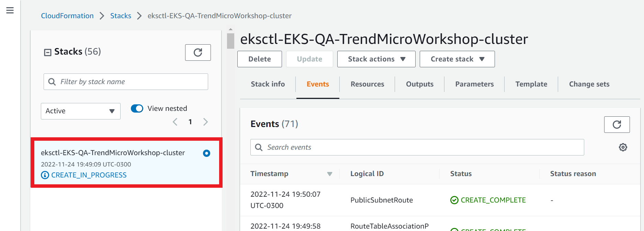This screenshot has width=644, height=231.
Task: Click the RouteTableAssociationP logical ID
Action: coord(389,226)
